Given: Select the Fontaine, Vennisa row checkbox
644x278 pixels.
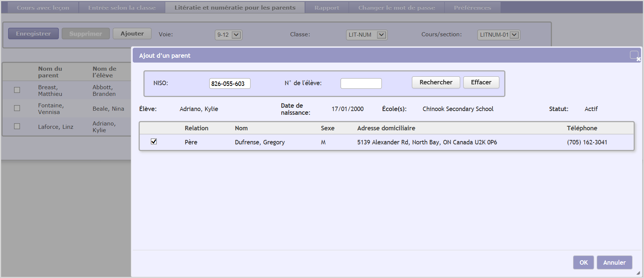Looking at the screenshot, I should (x=17, y=108).
